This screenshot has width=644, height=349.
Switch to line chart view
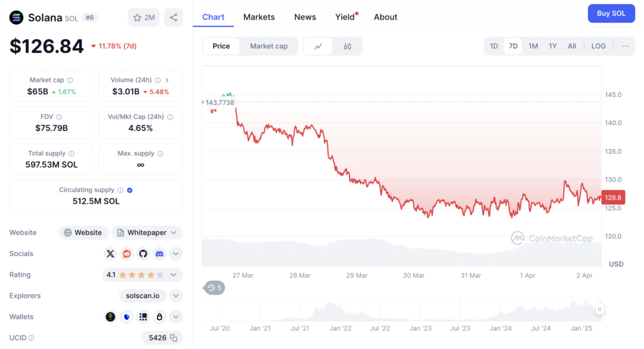318,47
